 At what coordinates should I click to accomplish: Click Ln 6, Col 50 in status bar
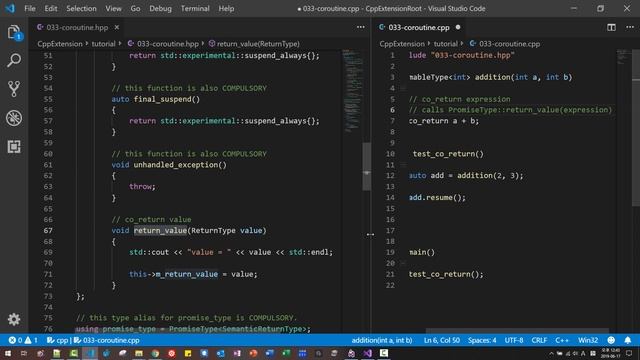click(x=441, y=340)
